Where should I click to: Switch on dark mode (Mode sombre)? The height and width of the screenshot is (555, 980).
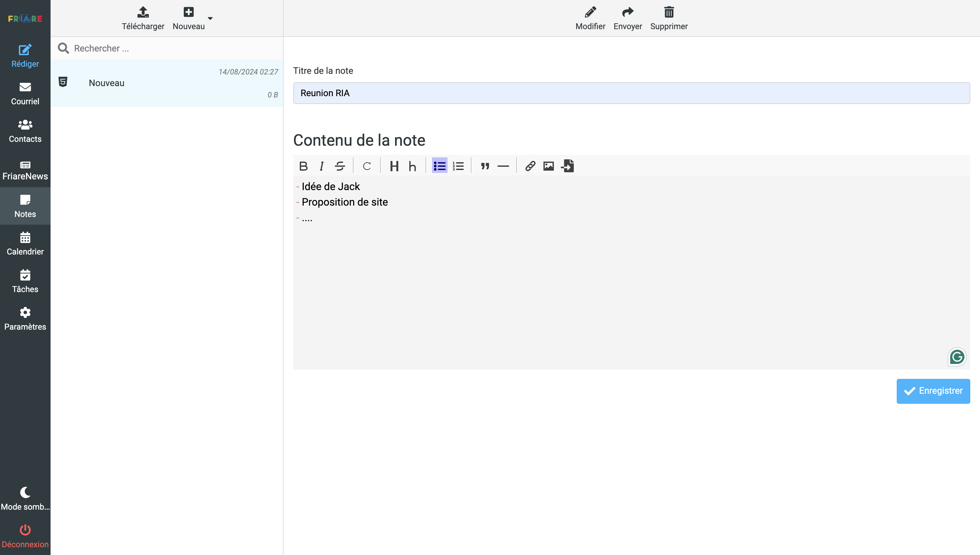tap(25, 498)
